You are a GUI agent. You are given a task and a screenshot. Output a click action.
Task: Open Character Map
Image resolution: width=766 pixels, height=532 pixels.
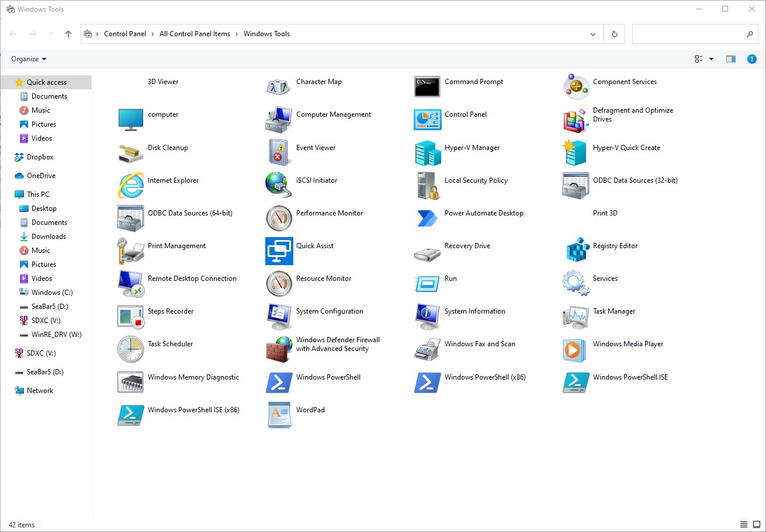point(319,82)
